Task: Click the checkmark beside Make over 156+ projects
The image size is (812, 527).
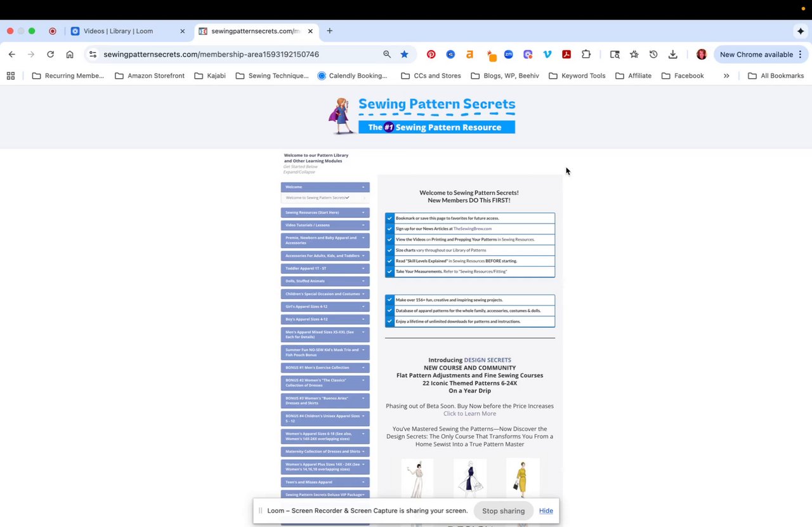Action: click(x=390, y=300)
